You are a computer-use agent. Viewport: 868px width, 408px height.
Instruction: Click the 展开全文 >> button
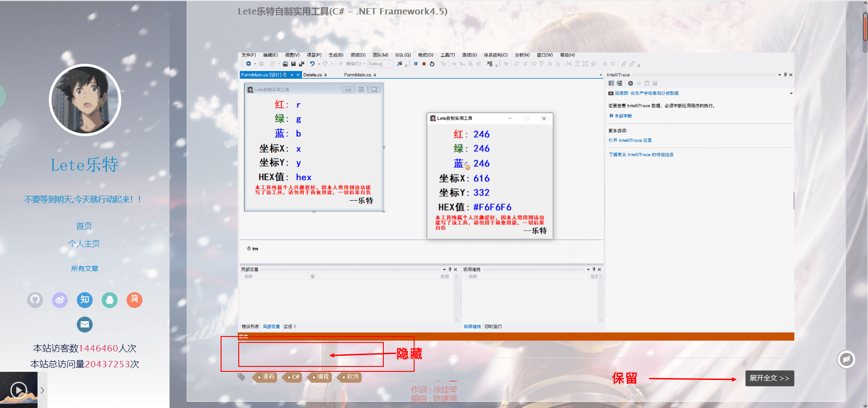click(x=769, y=379)
